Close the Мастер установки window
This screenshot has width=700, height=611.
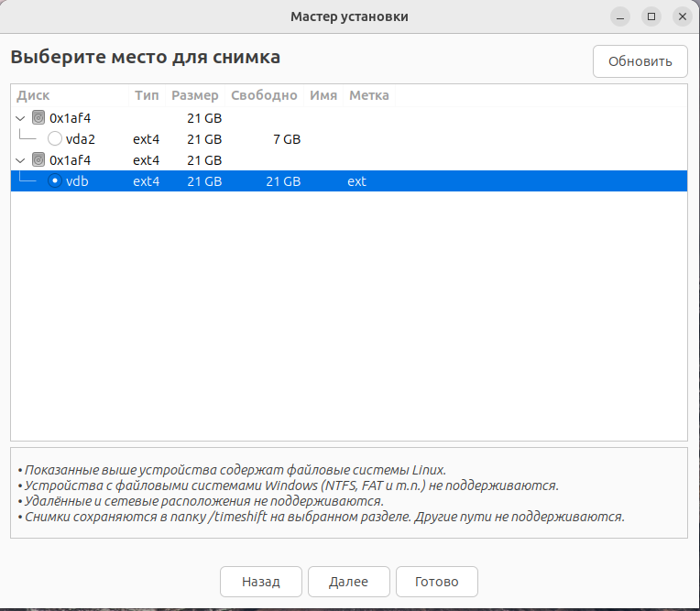coord(683,16)
